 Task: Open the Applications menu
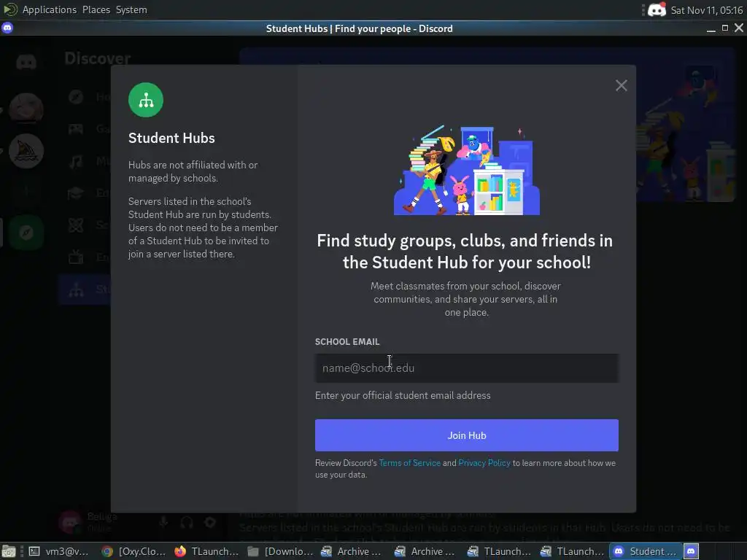click(x=49, y=9)
